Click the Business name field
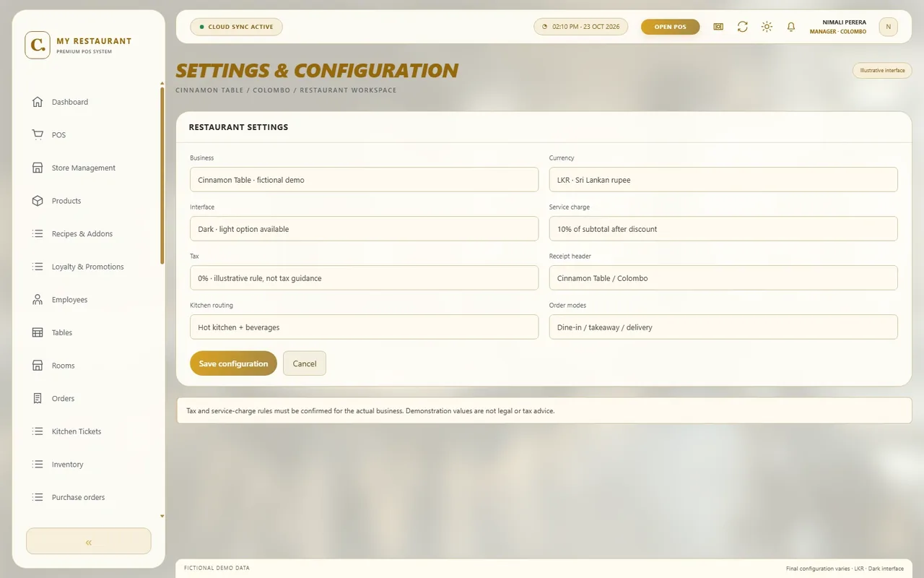The width and height of the screenshot is (924, 578). click(x=364, y=180)
